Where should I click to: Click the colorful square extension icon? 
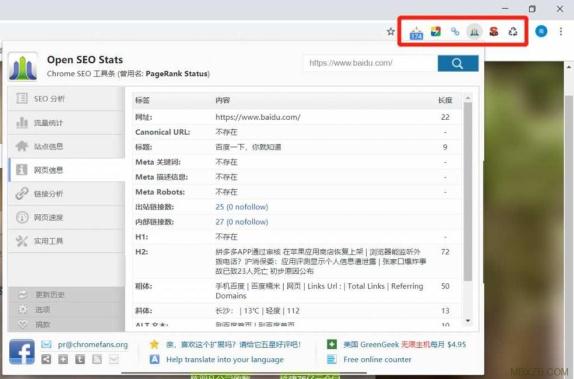(436, 32)
